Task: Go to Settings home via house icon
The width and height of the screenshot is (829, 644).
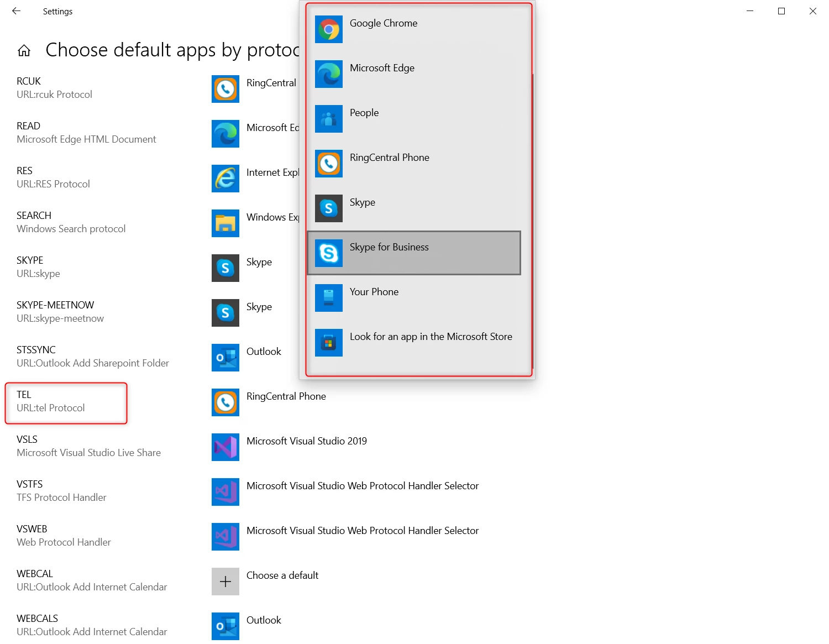Action: (24, 50)
